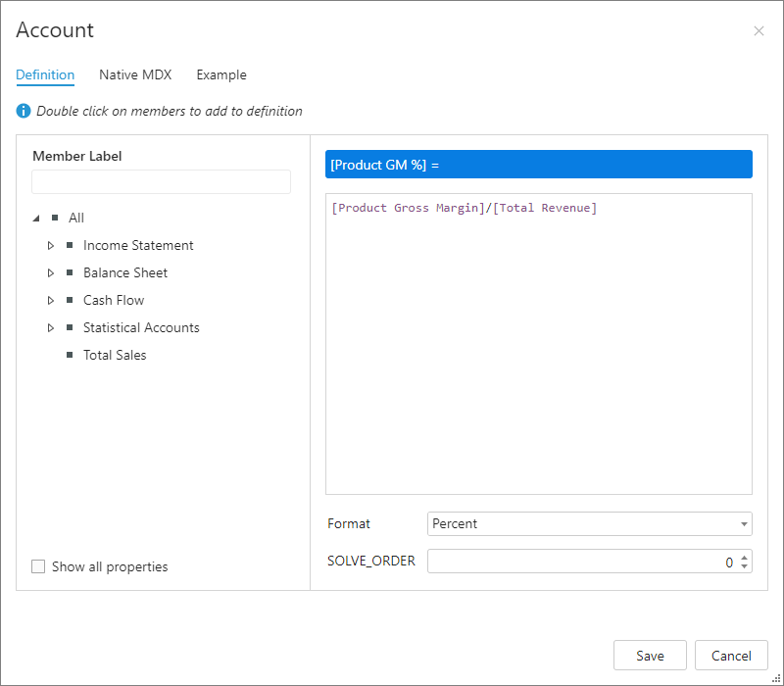Select Cash Flow member

[114, 301]
